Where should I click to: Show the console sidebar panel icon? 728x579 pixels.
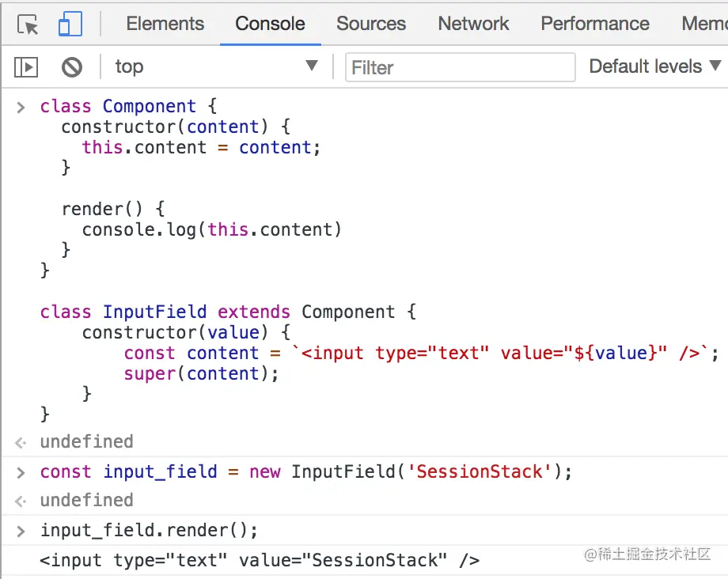pyautogui.click(x=26, y=67)
